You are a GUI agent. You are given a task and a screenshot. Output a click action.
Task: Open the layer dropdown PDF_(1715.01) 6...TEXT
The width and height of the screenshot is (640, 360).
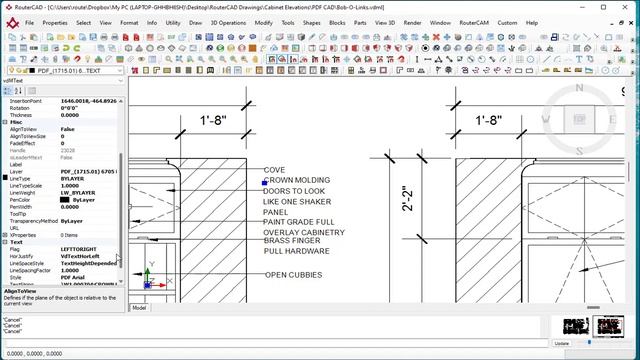point(120,71)
